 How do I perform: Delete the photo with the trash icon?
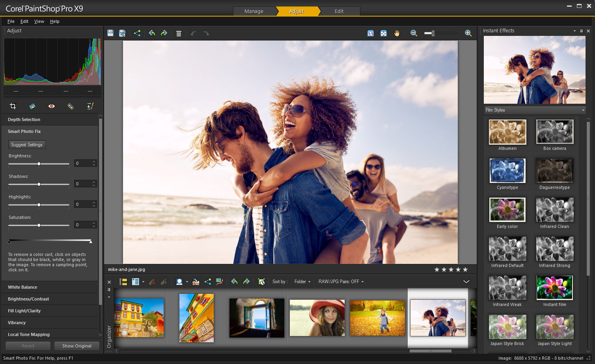pyautogui.click(x=179, y=34)
